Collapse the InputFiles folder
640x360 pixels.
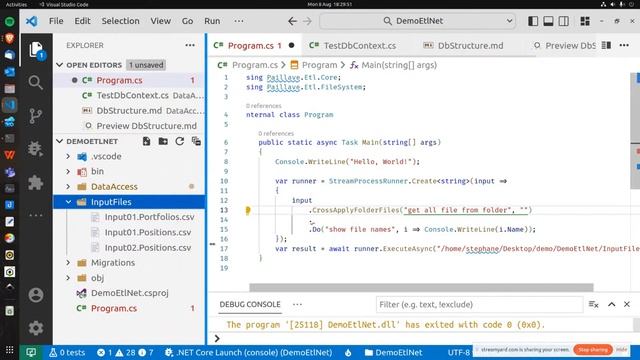[68, 202]
